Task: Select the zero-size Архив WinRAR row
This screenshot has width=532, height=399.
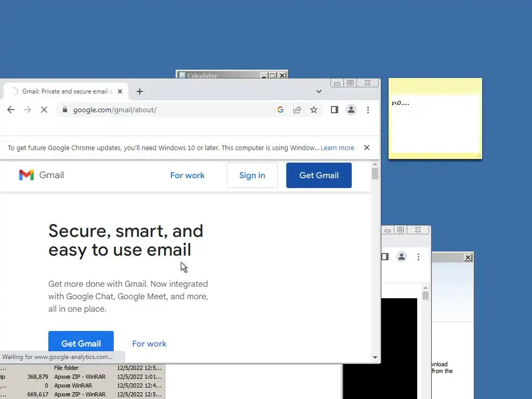Action: pos(83,385)
